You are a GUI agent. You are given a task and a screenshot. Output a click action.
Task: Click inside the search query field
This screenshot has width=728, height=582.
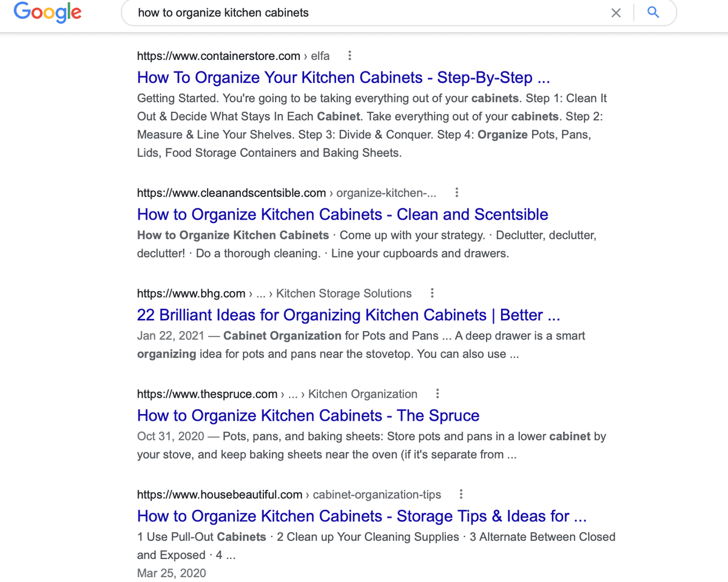tap(364, 13)
